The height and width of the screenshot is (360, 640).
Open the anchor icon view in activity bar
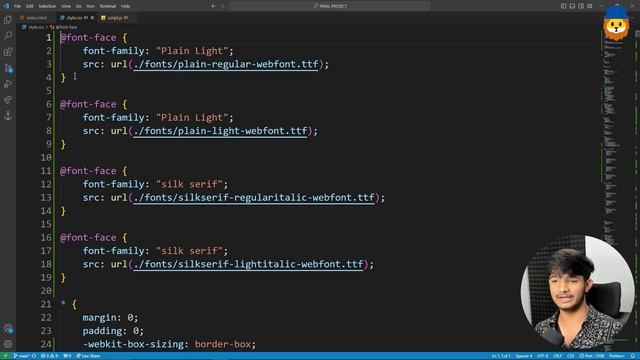8,116
